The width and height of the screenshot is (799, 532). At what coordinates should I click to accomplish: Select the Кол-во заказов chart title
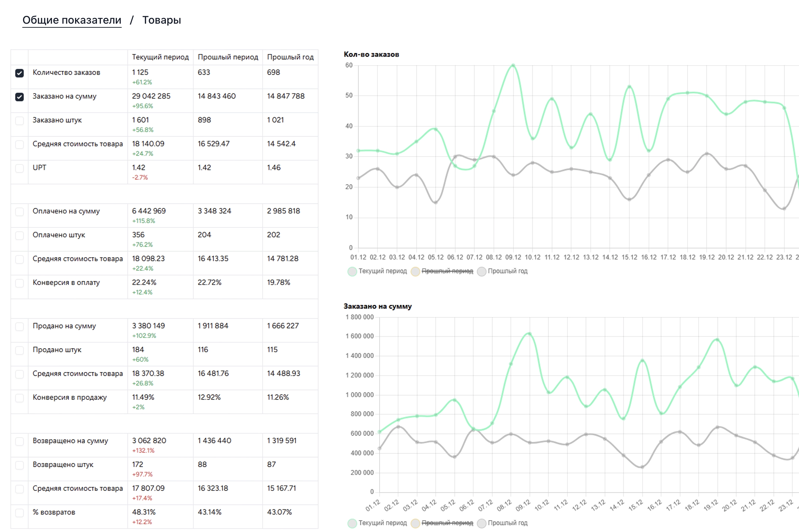click(371, 54)
